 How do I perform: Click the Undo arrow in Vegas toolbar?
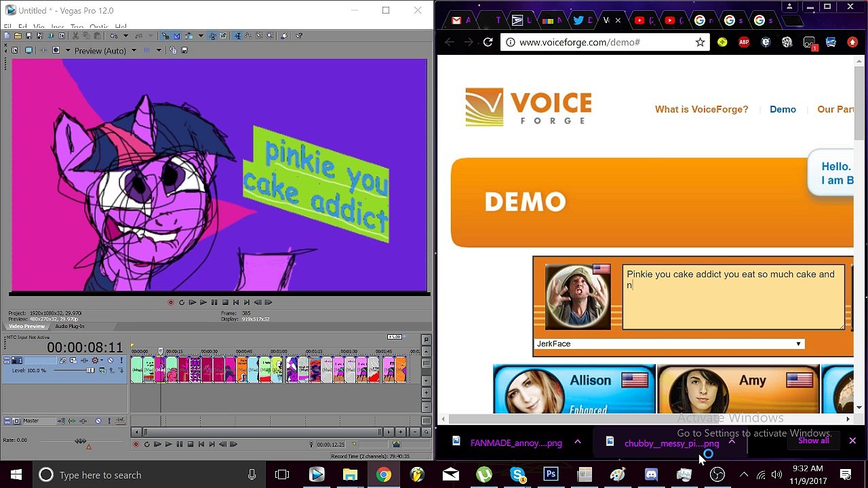(x=113, y=36)
